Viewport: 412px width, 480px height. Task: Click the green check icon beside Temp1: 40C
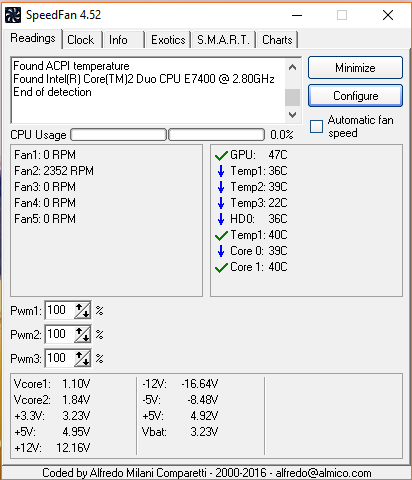point(221,235)
